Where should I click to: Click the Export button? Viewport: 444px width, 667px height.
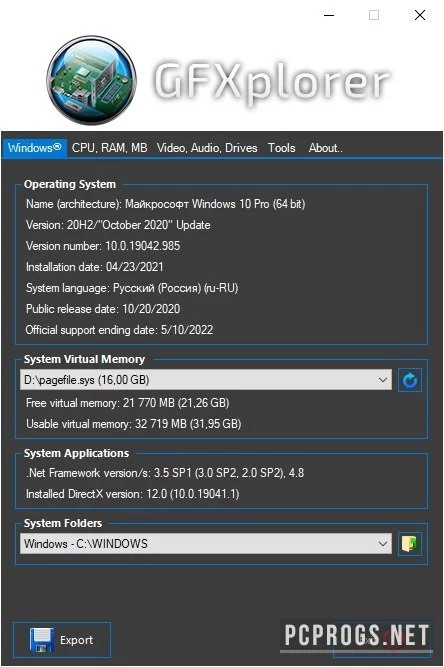tap(62, 640)
